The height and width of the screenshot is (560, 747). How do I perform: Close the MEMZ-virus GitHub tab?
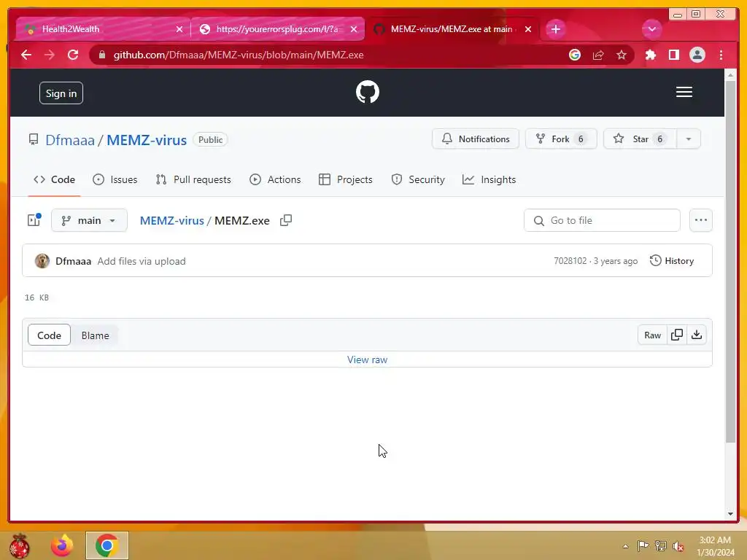pyautogui.click(x=528, y=29)
